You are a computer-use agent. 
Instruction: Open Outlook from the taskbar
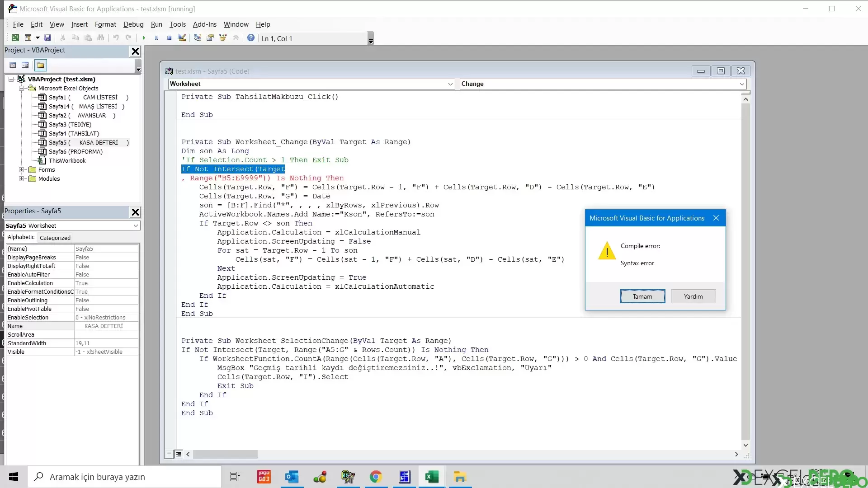click(292, 477)
